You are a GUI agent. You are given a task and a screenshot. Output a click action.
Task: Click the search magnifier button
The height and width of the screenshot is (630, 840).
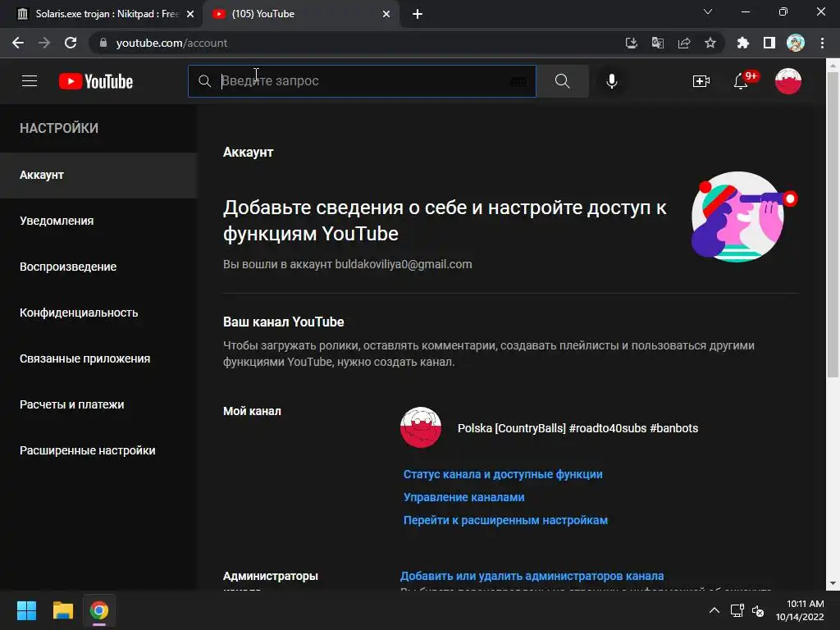click(x=563, y=81)
